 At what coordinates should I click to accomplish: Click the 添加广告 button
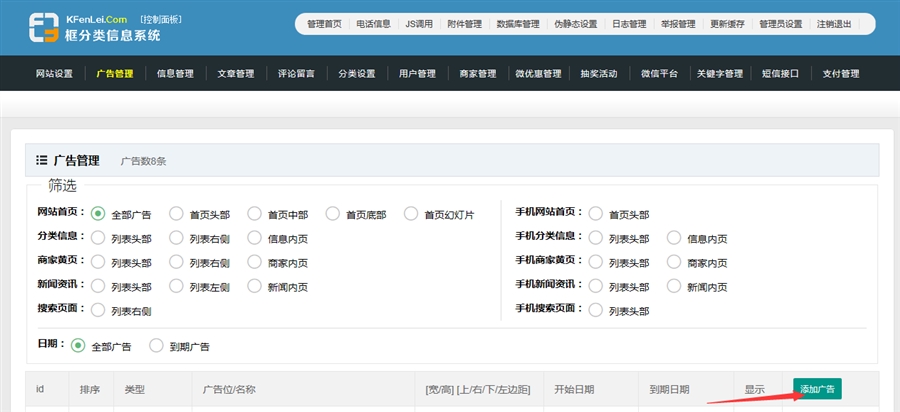click(x=818, y=389)
